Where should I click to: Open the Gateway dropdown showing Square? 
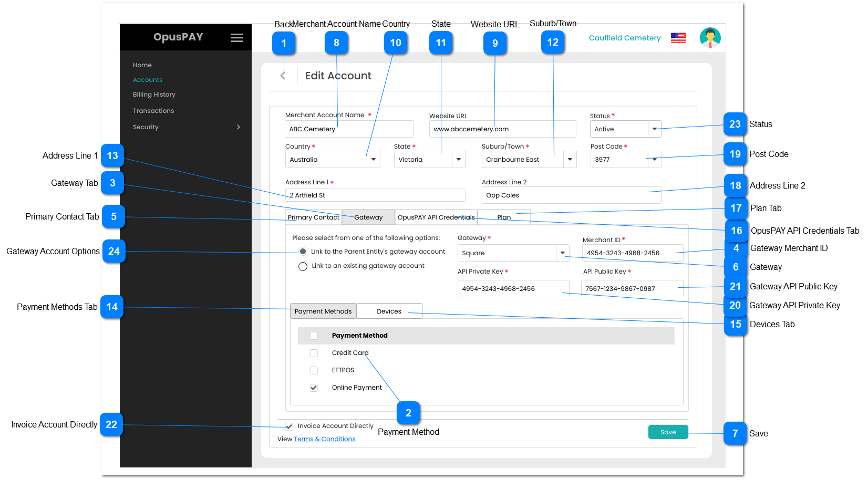point(562,253)
